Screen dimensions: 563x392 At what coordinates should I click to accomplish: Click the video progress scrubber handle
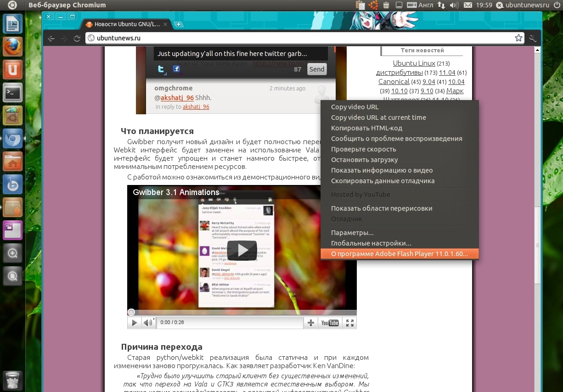click(x=131, y=312)
